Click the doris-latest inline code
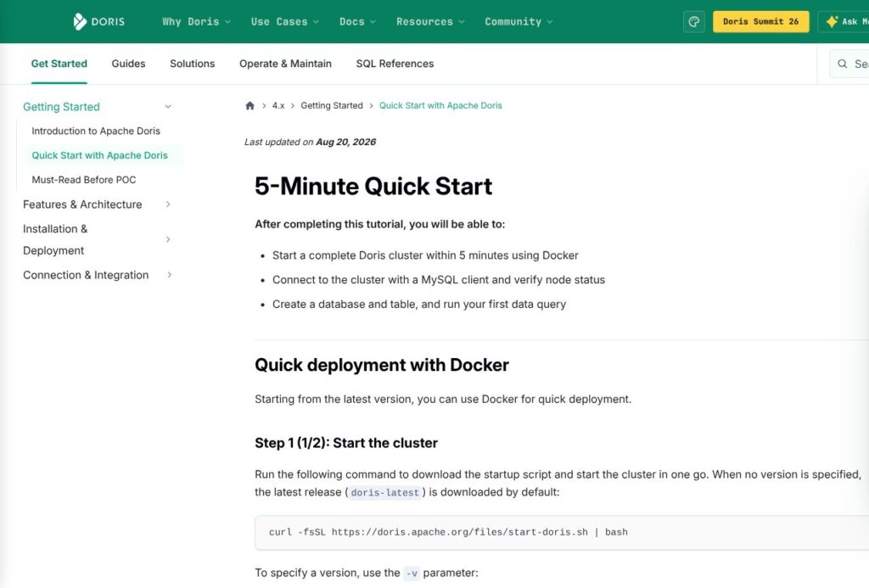Viewport: 869px width, 588px height. tap(385, 493)
